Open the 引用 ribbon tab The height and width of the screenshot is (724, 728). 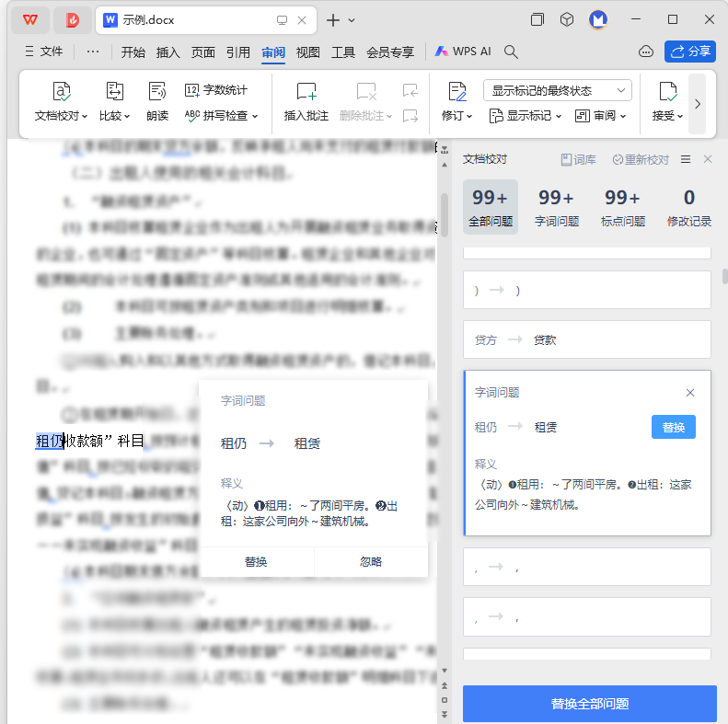[238, 52]
